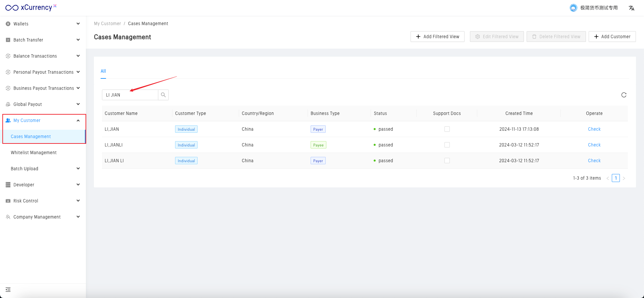Click the refresh table icon
Screen dimensions: 644x298
click(x=624, y=95)
